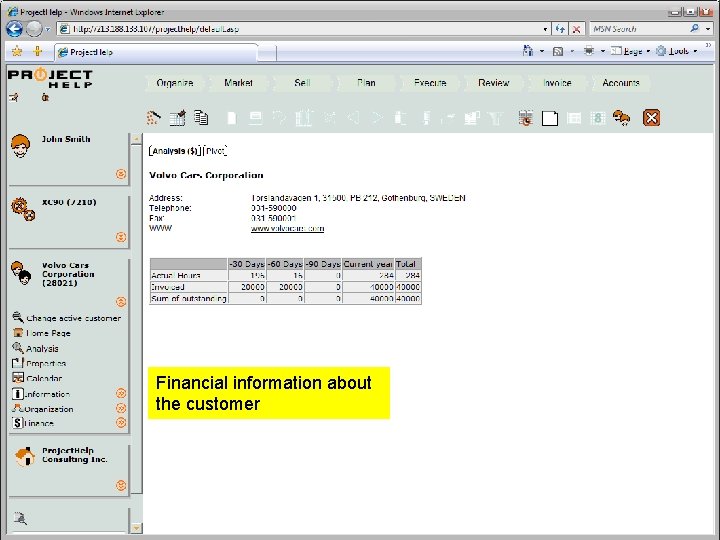Image resolution: width=720 pixels, height=540 pixels.
Task: Click the Current year column header
Action: tap(368, 264)
